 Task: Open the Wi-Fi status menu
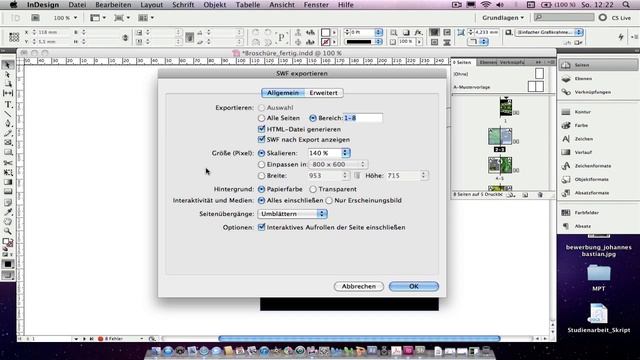[485, 5]
